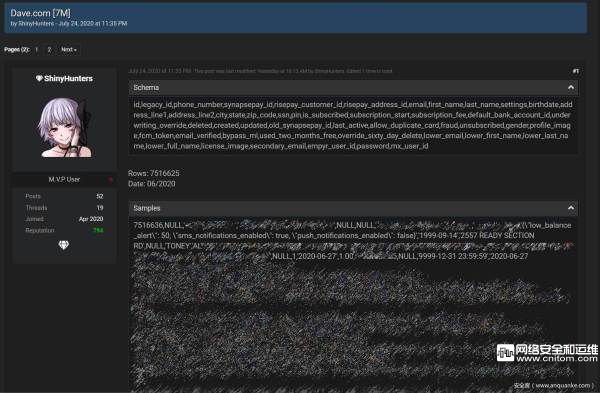Click the cnitom.com watermark logo icon
600x393 pixels.
click(505, 353)
